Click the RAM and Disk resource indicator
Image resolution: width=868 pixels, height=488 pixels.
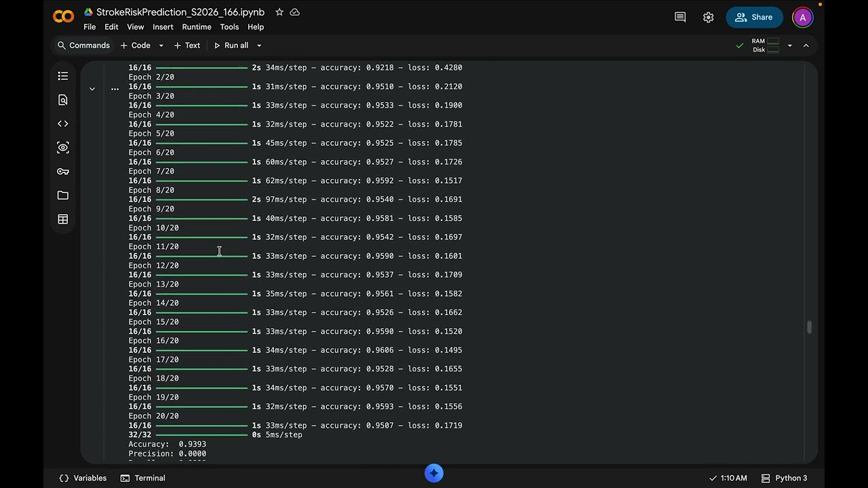(x=765, y=45)
